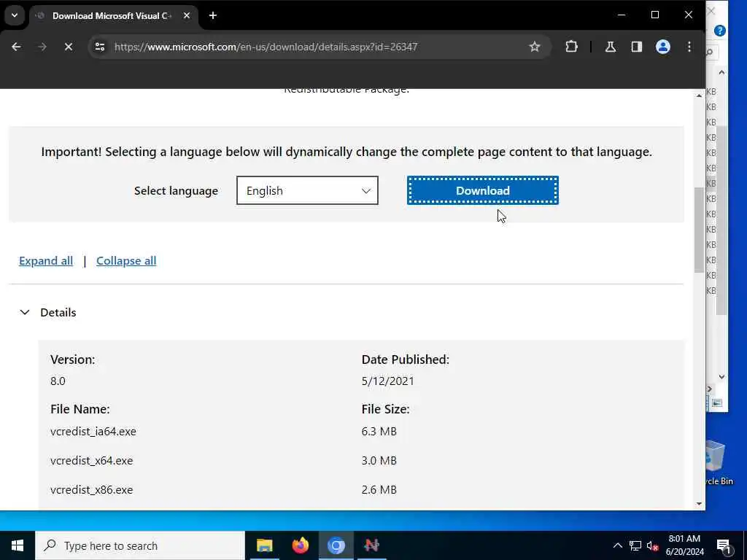Screen dimensions: 747x560
Task: Open Firefox from the taskbar
Action: coord(300,545)
